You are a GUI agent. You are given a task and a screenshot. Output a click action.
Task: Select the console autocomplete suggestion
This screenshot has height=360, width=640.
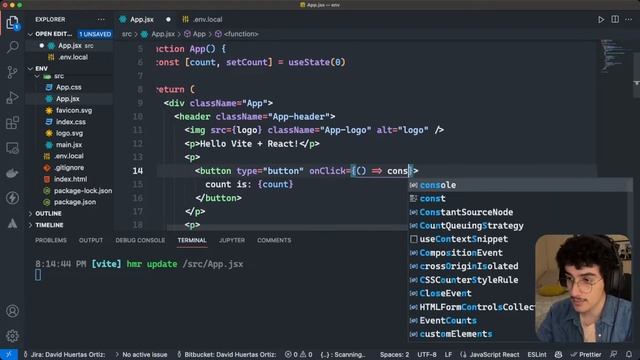[x=520, y=185]
